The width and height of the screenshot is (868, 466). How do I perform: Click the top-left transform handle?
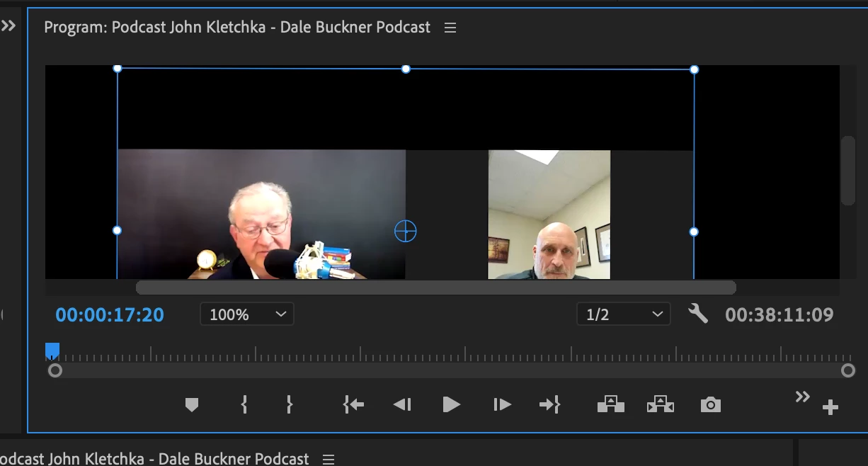tap(118, 68)
